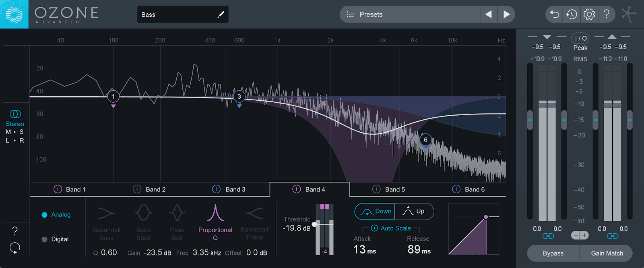Click the minus/plus meter scale toggle
Screen dimensions: 644x268
(580, 235)
